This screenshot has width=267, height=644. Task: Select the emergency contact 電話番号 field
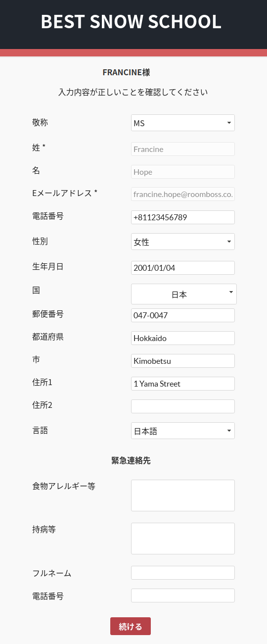pyautogui.click(x=183, y=595)
